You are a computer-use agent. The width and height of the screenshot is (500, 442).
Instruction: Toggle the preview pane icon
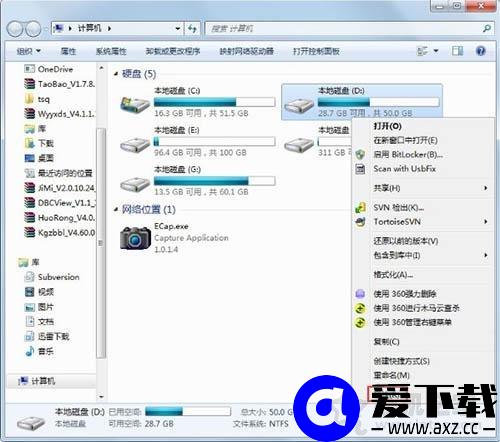(457, 51)
